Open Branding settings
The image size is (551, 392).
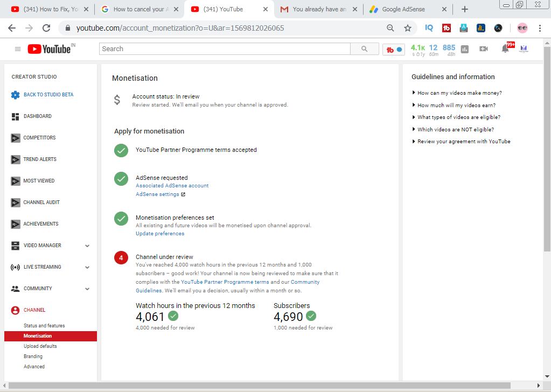[33, 356]
